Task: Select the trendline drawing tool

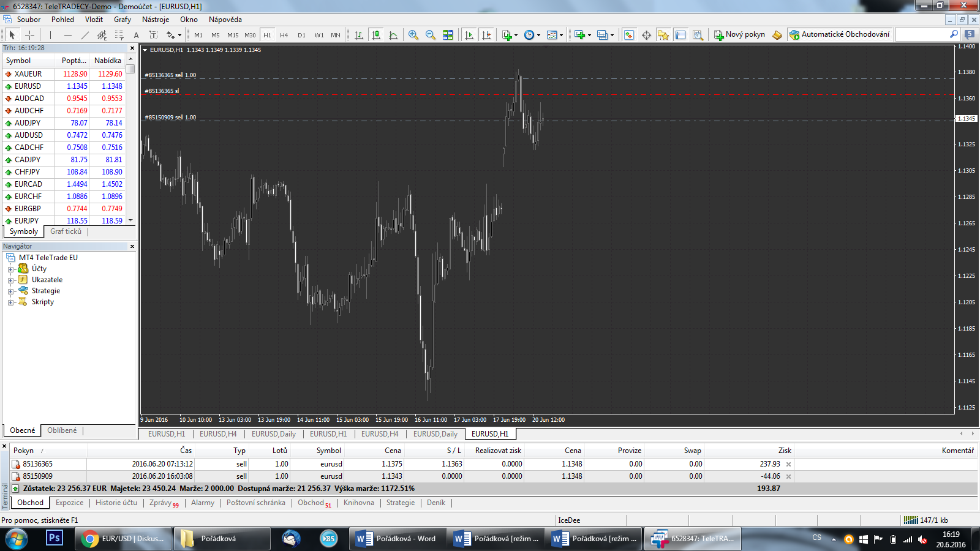Action: [85, 35]
